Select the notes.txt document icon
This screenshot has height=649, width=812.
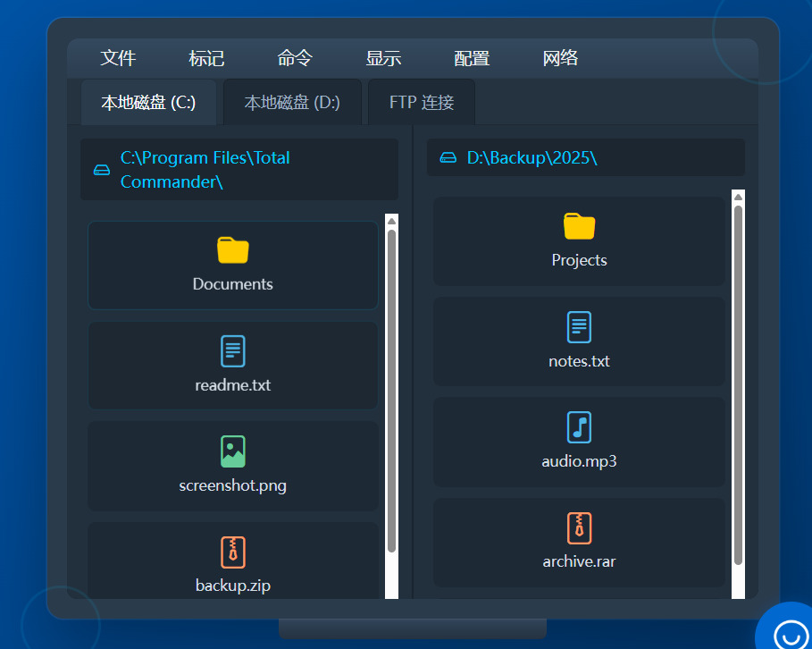point(579,327)
